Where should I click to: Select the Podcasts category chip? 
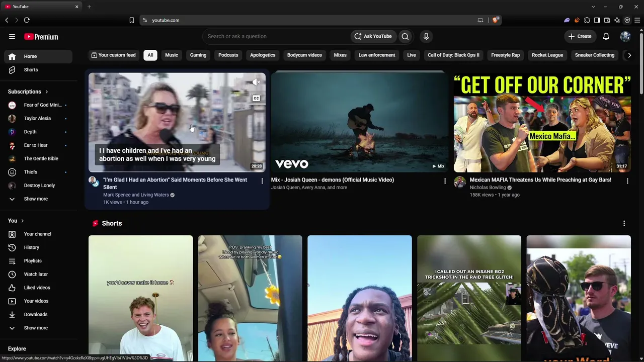[228, 55]
